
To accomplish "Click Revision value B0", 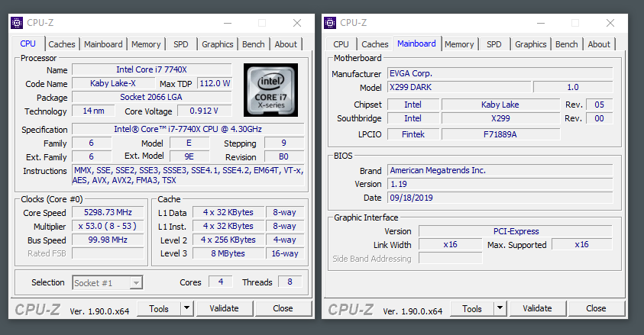I will pyautogui.click(x=284, y=156).
